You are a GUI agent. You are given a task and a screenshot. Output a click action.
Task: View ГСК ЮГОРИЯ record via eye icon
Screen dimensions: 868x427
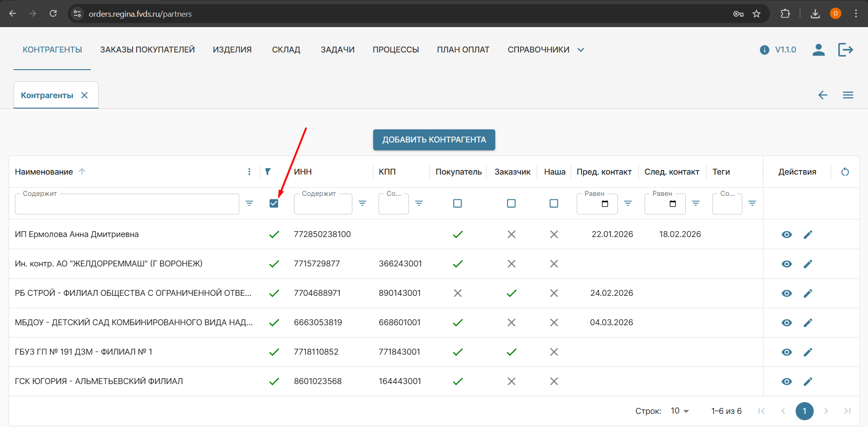pos(787,381)
